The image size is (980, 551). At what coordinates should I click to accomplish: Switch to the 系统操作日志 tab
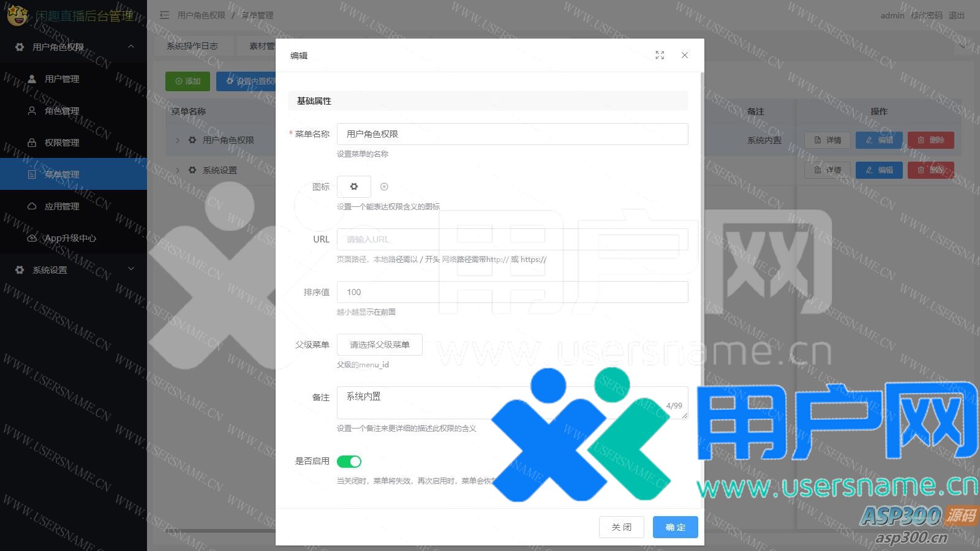pos(192,46)
